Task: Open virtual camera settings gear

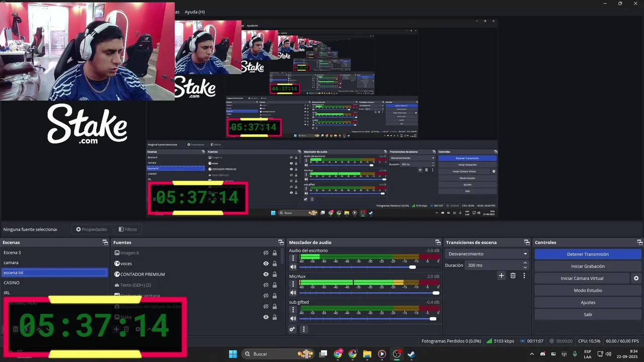Action: pyautogui.click(x=636, y=278)
